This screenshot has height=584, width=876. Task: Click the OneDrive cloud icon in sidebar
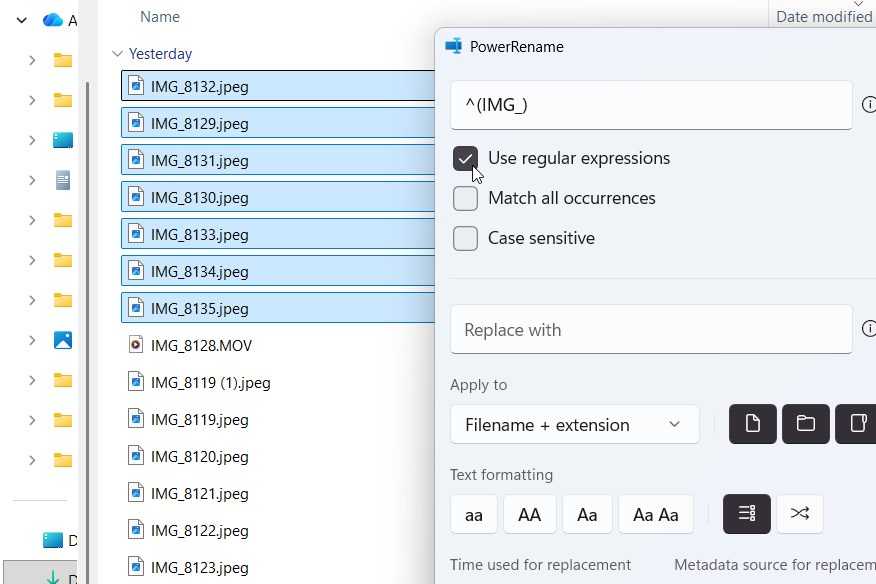click(x=53, y=20)
